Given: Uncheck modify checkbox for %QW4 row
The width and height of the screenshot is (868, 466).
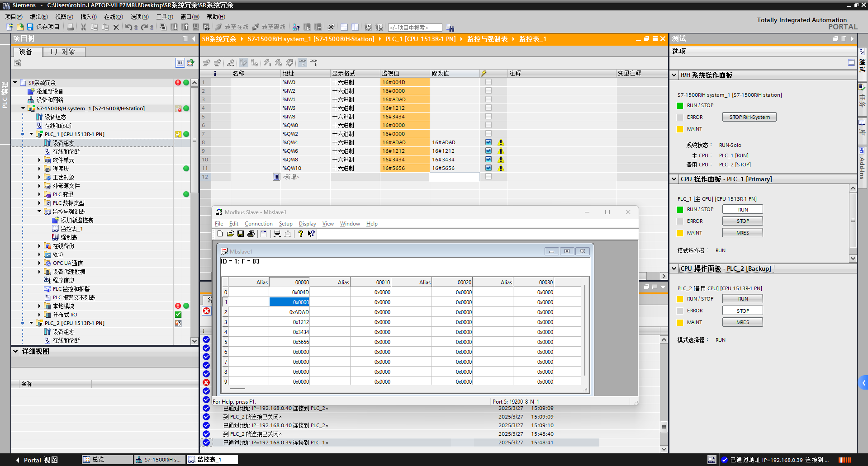Looking at the screenshot, I should [x=489, y=142].
